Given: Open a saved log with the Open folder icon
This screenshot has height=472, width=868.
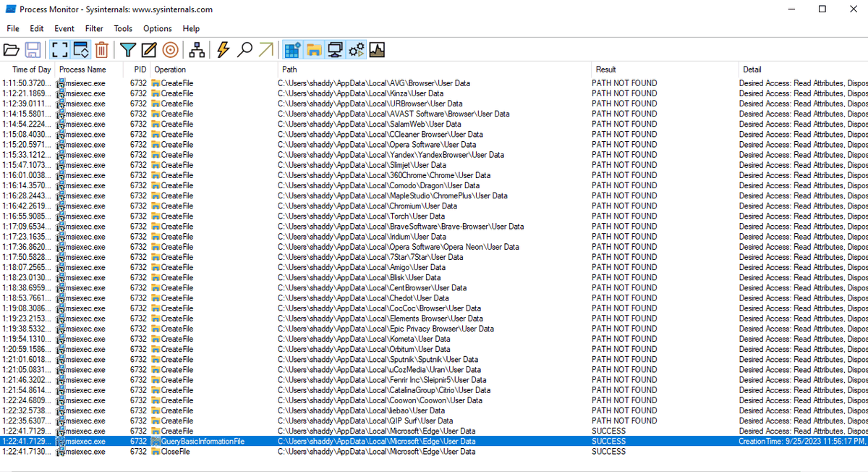Looking at the screenshot, I should click(12, 50).
